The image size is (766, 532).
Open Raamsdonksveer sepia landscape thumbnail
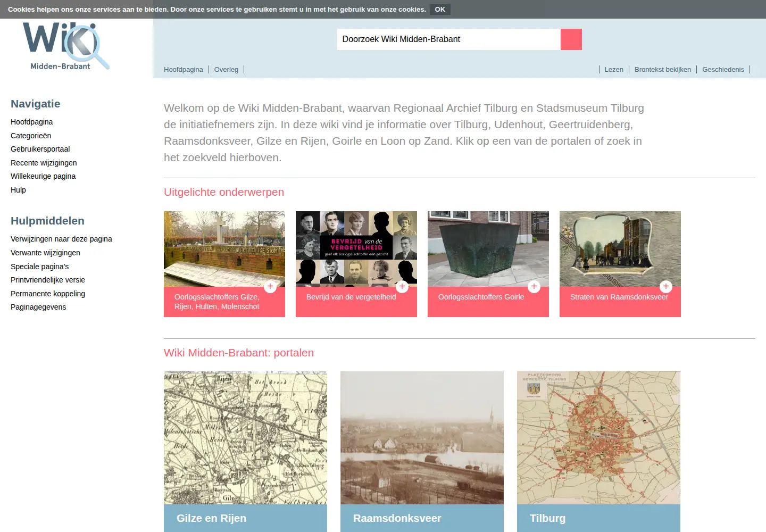[x=422, y=438]
